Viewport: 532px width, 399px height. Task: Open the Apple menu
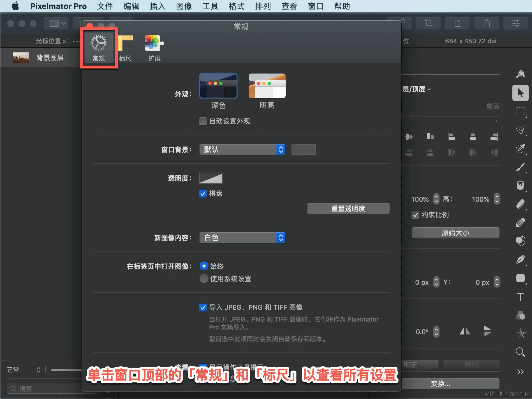16,6
